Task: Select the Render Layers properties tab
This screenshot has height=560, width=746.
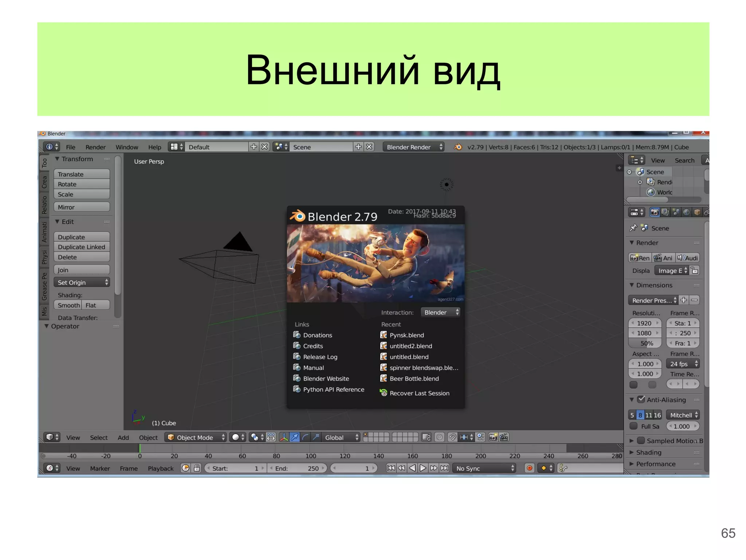Action: (x=665, y=212)
